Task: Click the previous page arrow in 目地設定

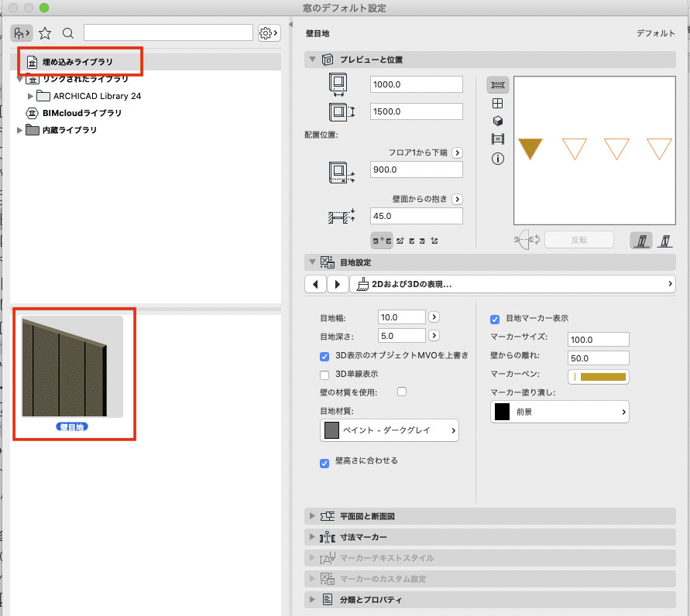Action: point(315,285)
